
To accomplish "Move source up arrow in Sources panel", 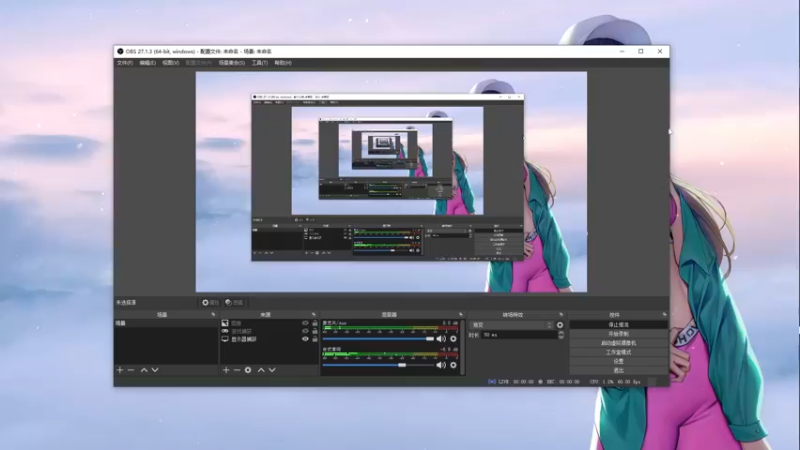I will pos(261,370).
